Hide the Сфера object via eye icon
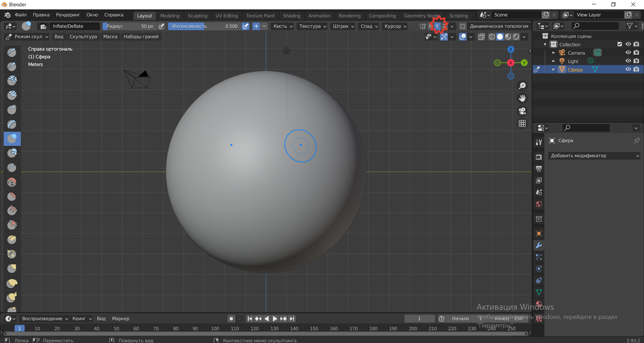 click(628, 70)
